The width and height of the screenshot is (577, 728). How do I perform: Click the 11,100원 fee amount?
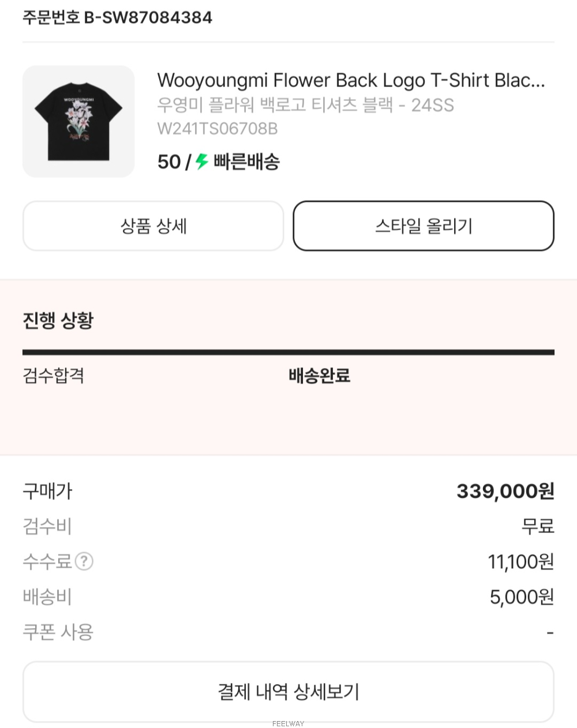(x=521, y=561)
